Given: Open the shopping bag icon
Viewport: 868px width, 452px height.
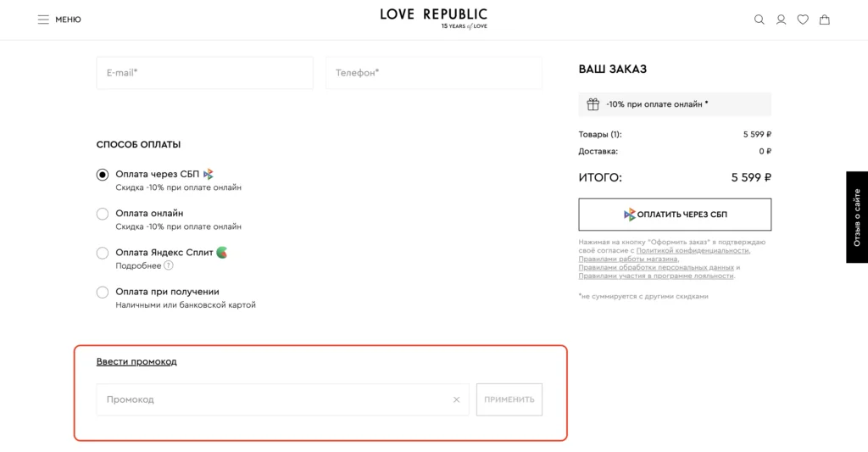Looking at the screenshot, I should [824, 20].
